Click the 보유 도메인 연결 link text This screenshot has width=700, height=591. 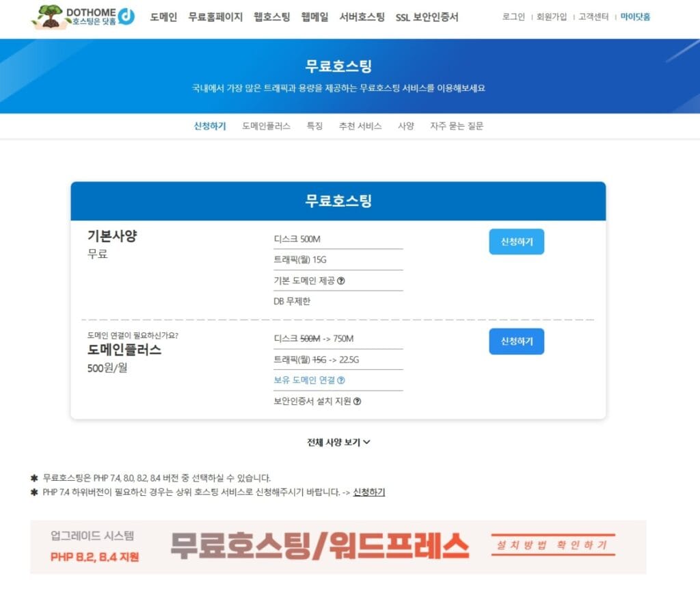304,380
